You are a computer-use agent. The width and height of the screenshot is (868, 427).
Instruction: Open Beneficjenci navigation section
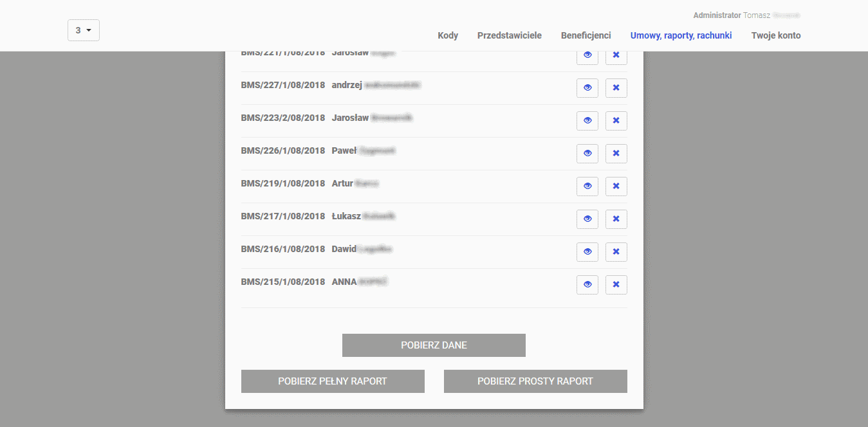(586, 35)
